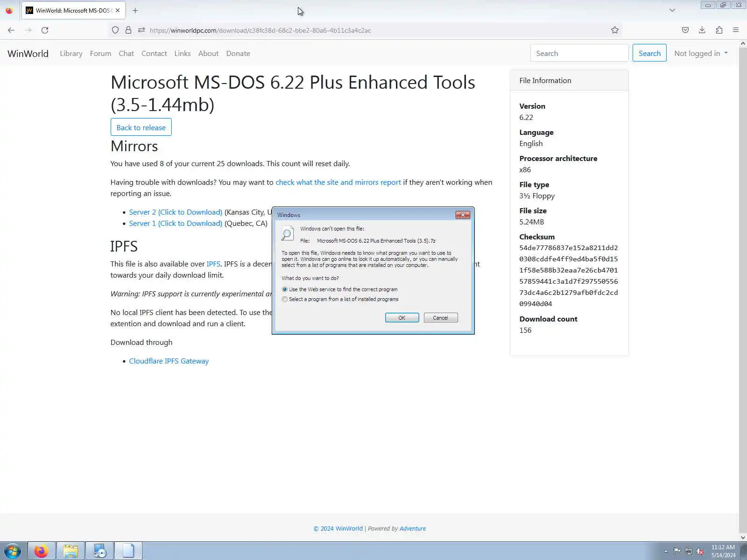Open the Contact nav item

tap(154, 54)
